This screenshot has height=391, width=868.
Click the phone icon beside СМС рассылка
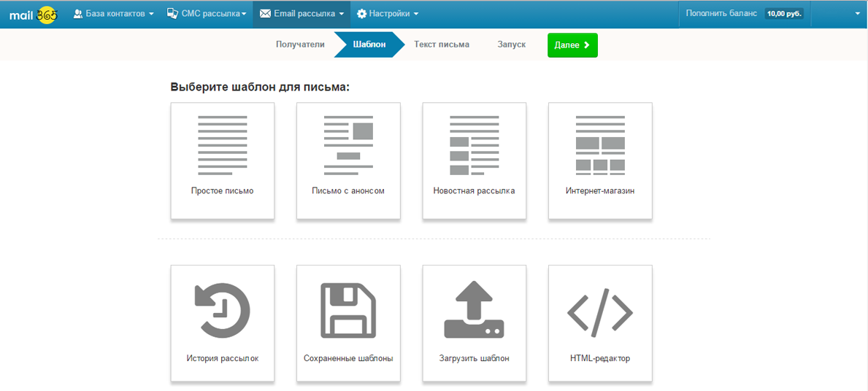(x=172, y=14)
